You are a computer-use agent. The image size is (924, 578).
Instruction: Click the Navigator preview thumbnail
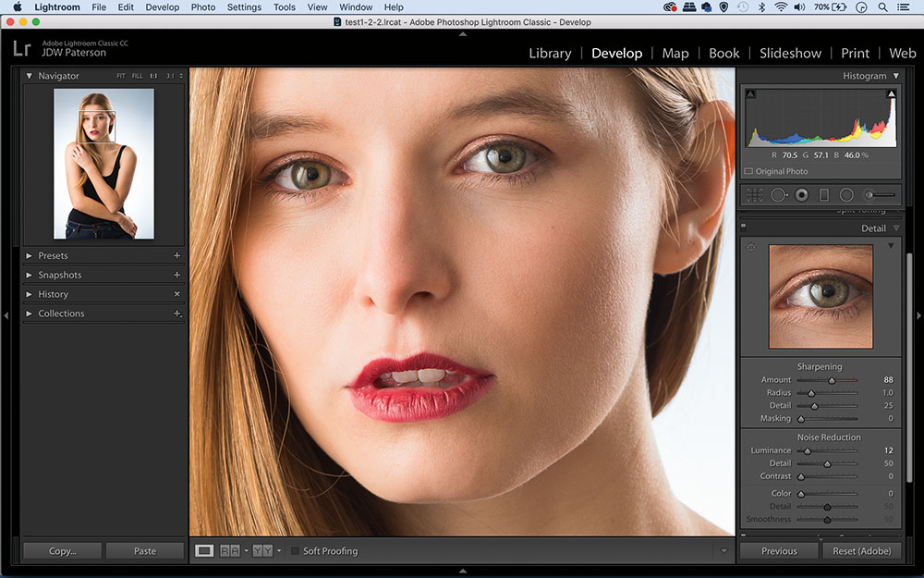click(x=103, y=164)
